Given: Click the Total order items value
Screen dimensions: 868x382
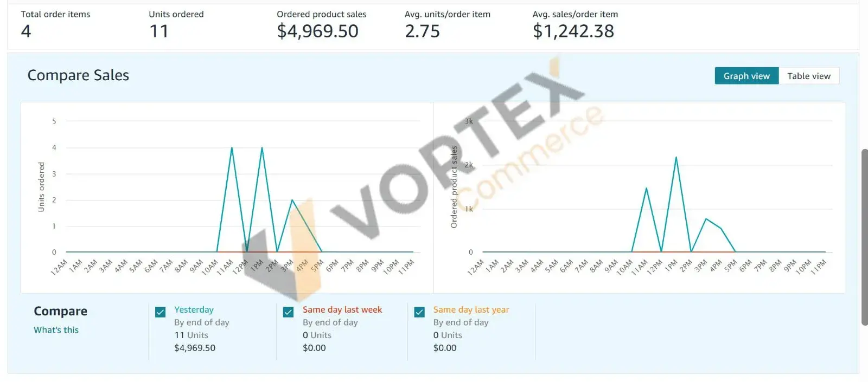Looking at the screenshot, I should 26,31.
